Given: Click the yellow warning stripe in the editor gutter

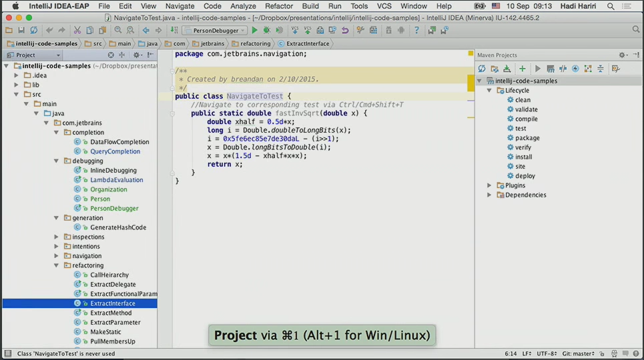Looking at the screenshot, I should pos(470,83).
